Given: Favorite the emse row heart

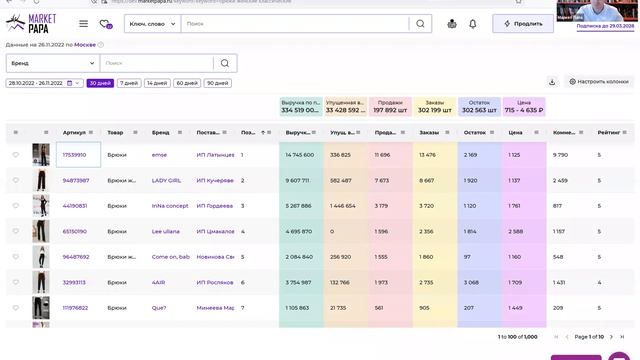Looking at the screenshot, I should point(16,155).
